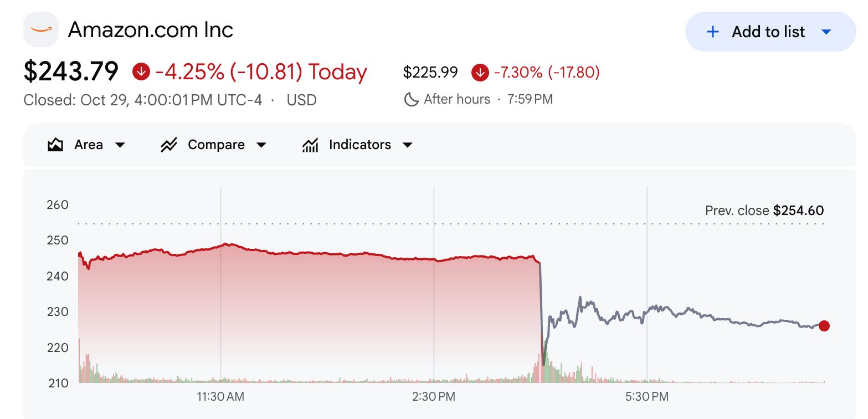Click the Amazon smile logo icon

(41, 29)
